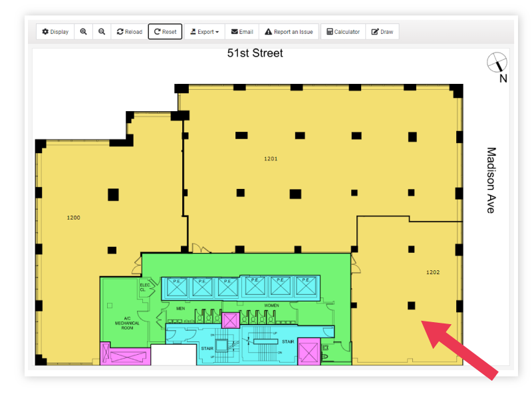Select suite 1202 on floor plan
532x404 pixels.
point(433,272)
